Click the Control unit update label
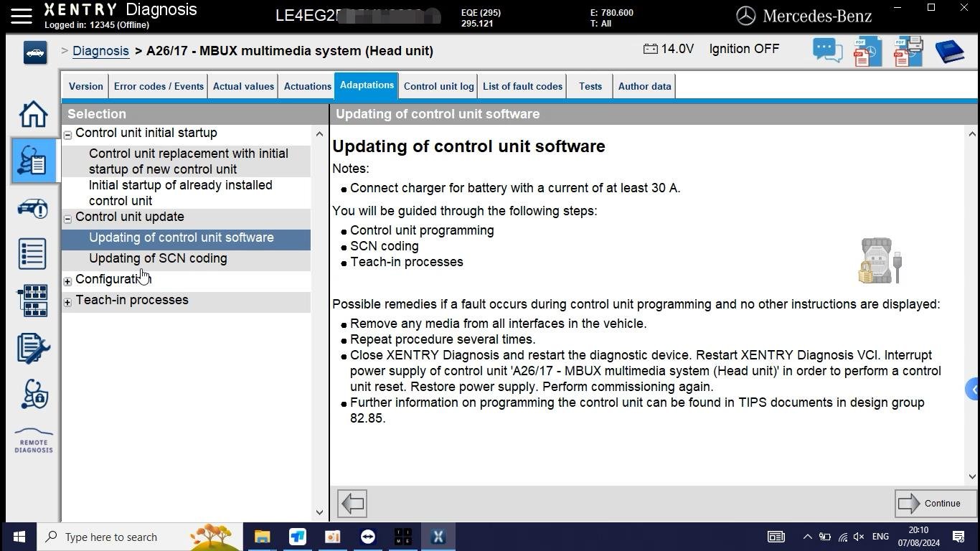Image resolution: width=980 pixels, height=551 pixels. (130, 217)
